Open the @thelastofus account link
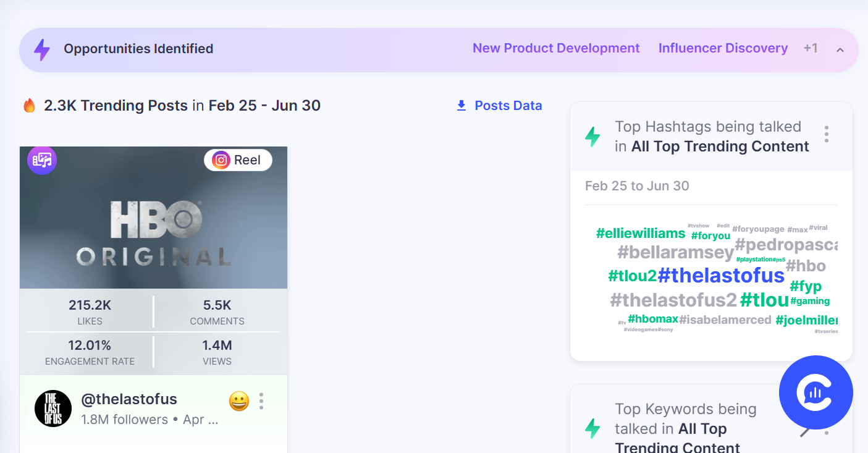 pos(129,399)
